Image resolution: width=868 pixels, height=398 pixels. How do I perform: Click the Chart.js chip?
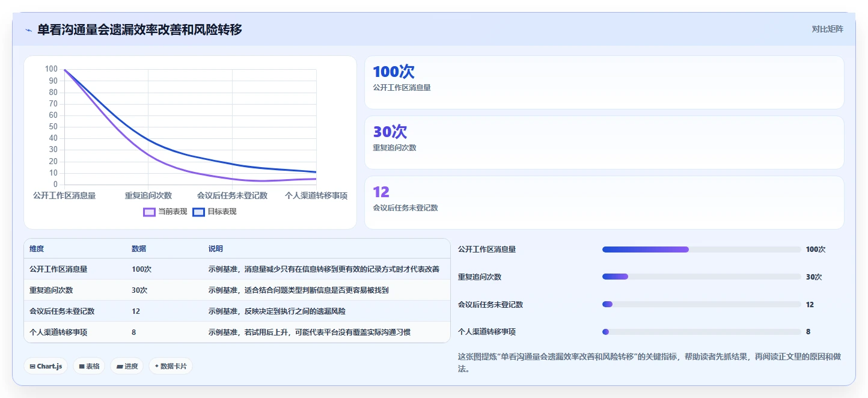pos(46,366)
